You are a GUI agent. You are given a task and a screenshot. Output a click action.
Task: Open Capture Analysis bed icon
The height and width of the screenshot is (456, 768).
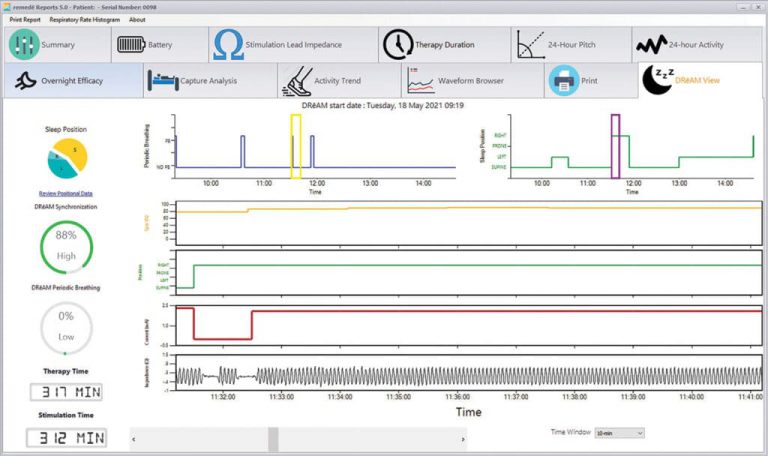[163, 81]
